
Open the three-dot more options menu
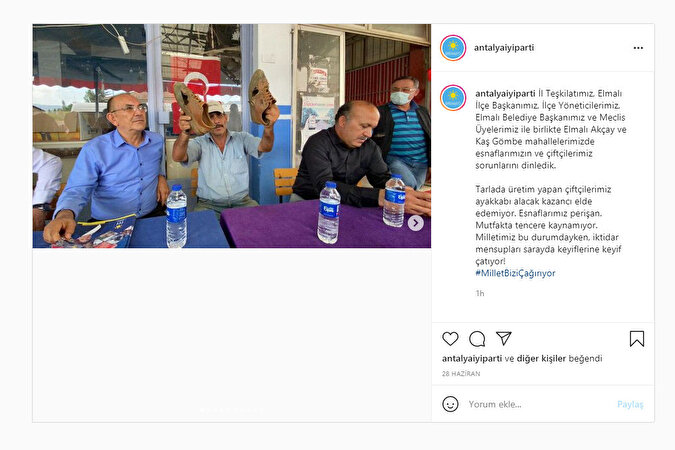pyautogui.click(x=638, y=48)
